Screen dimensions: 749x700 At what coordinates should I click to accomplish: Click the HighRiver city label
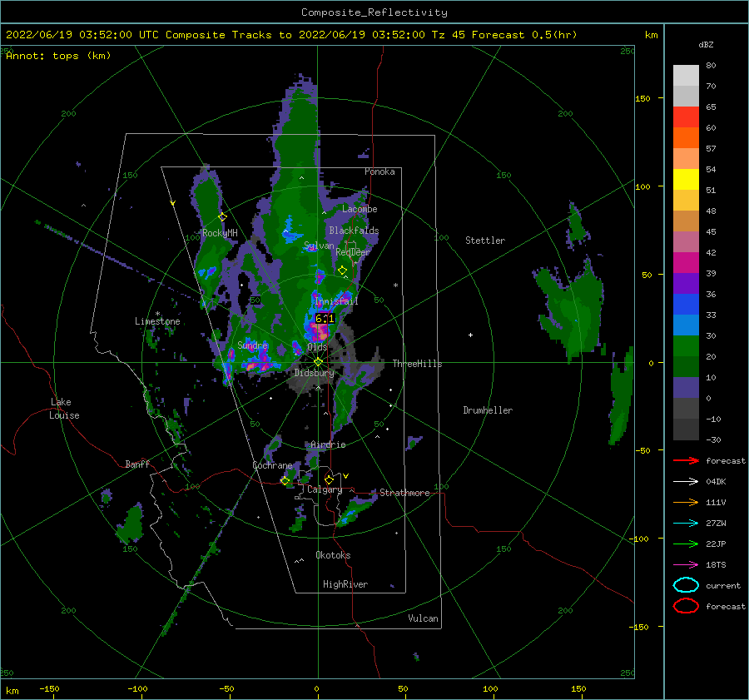[345, 584]
